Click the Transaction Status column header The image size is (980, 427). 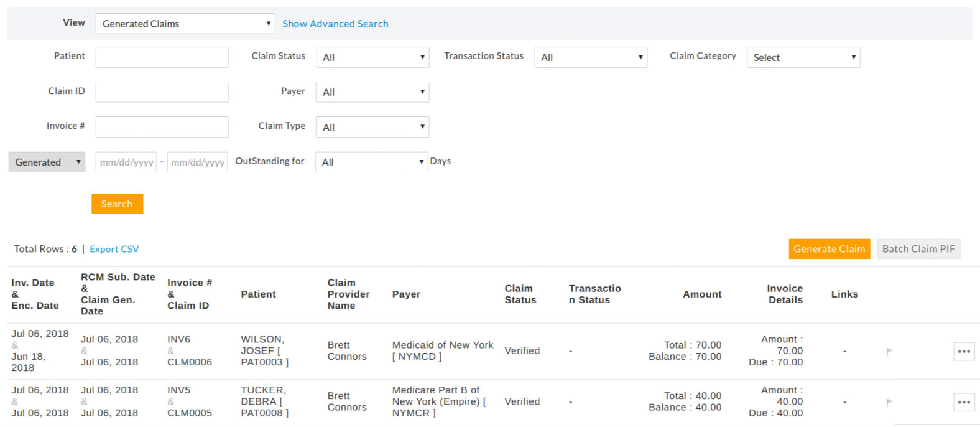pos(595,294)
